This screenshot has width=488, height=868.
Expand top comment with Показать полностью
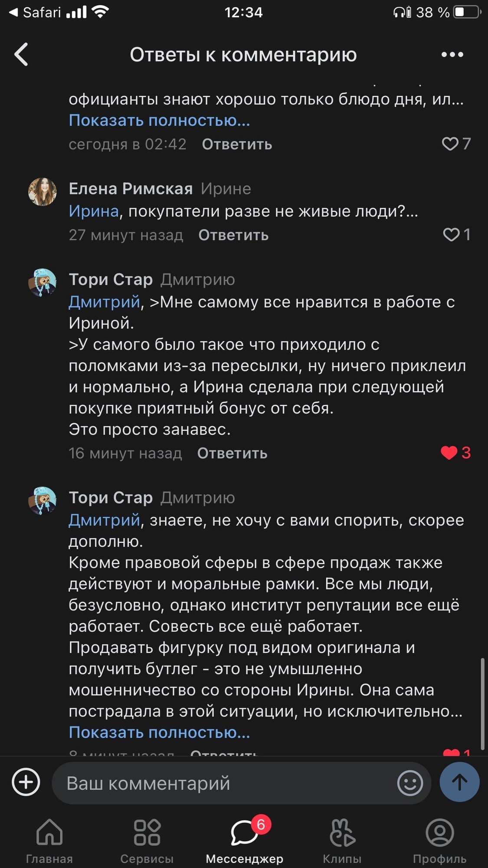tap(159, 120)
